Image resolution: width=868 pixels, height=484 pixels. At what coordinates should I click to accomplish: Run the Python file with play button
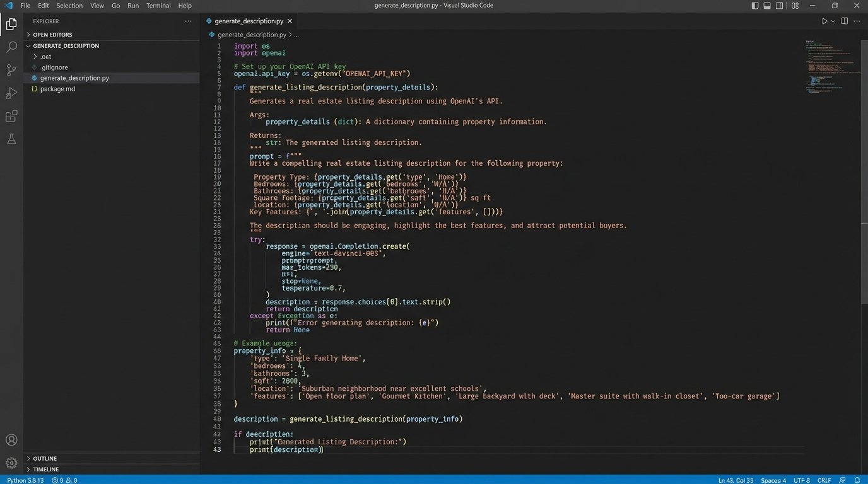pos(824,21)
